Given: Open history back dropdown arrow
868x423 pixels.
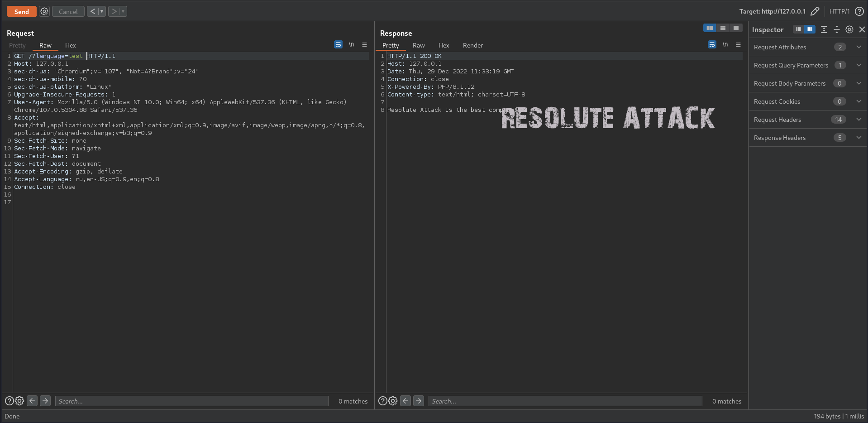Looking at the screenshot, I should click(102, 11).
